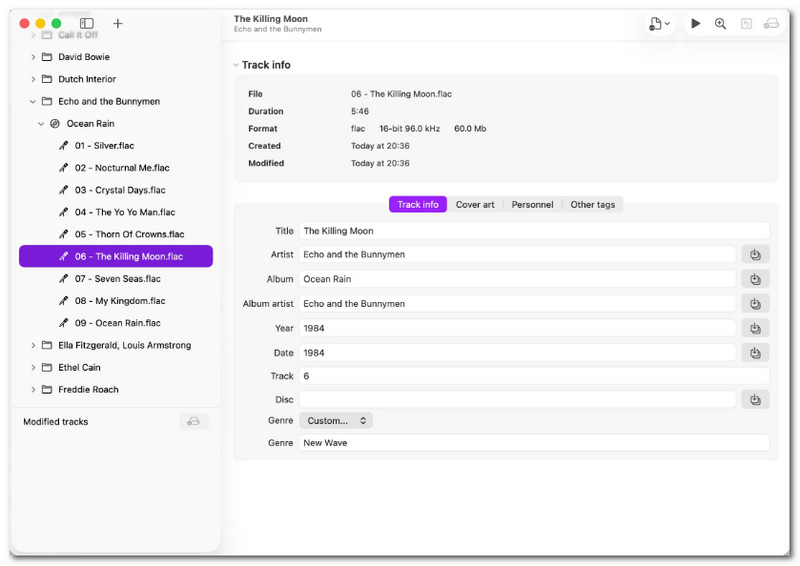
Task: Click the Artist input field
Action: click(517, 255)
